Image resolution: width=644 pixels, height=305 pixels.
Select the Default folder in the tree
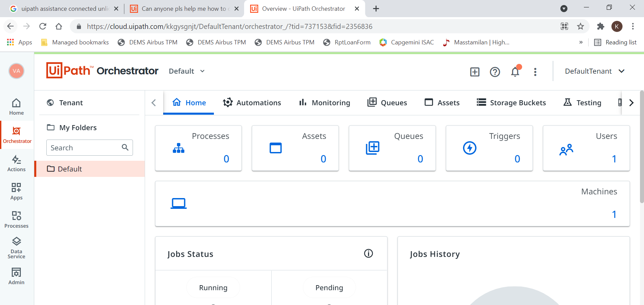(x=90, y=169)
